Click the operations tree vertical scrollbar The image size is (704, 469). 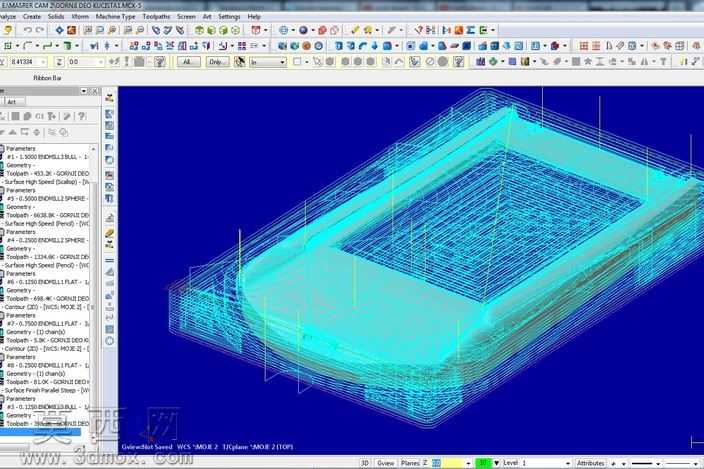93,292
